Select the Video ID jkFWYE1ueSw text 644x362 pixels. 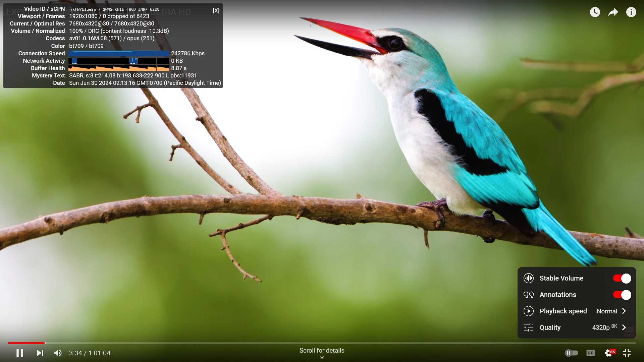(83, 9)
